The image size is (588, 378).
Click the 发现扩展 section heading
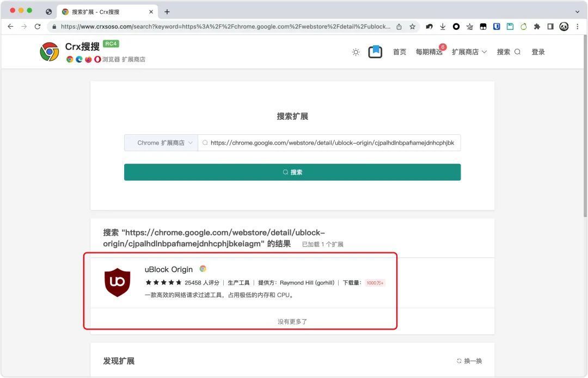[119, 361]
